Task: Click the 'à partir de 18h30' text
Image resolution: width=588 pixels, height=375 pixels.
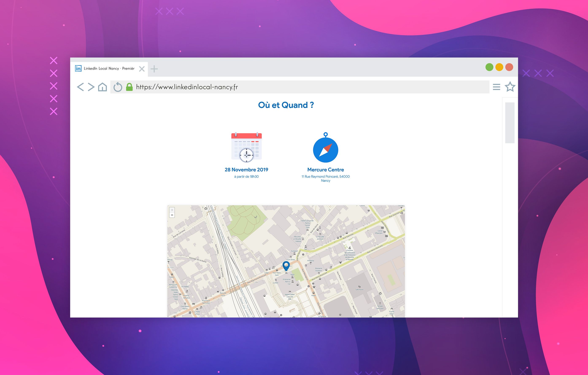Action: click(x=246, y=176)
